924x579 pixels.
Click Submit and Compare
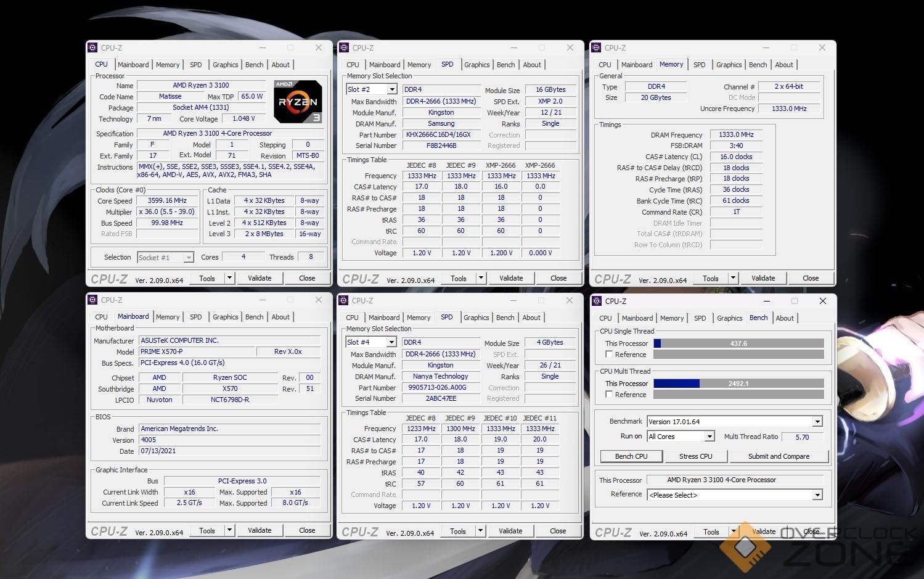pyautogui.click(x=779, y=456)
